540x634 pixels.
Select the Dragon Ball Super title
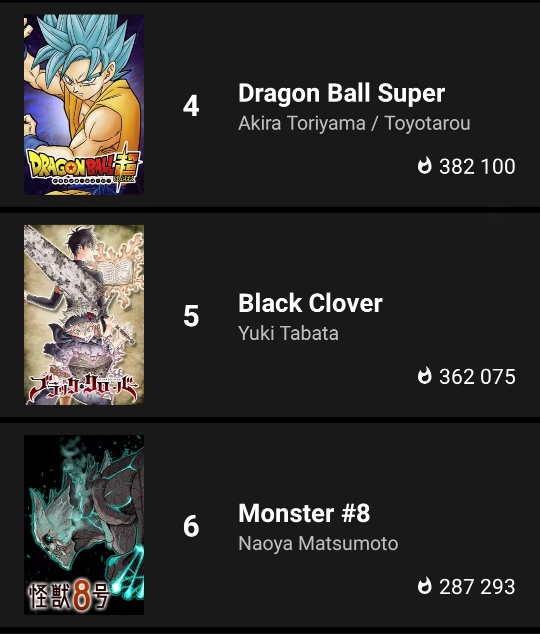[342, 94]
